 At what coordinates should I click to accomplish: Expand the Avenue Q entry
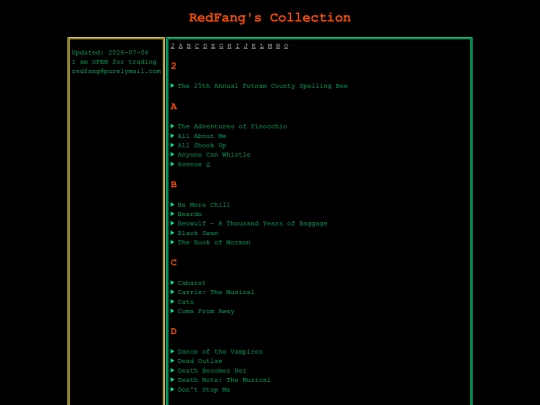click(x=190, y=164)
